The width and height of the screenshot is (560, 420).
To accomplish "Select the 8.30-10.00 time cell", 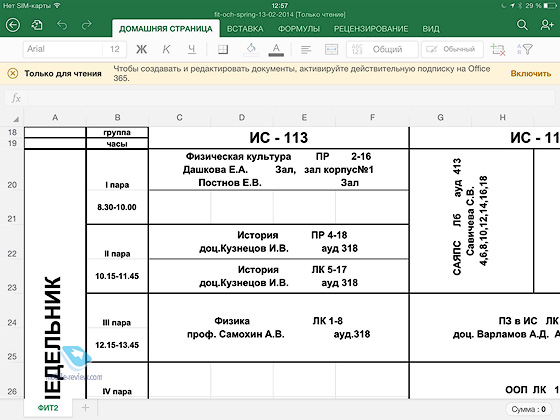I will tap(117, 207).
